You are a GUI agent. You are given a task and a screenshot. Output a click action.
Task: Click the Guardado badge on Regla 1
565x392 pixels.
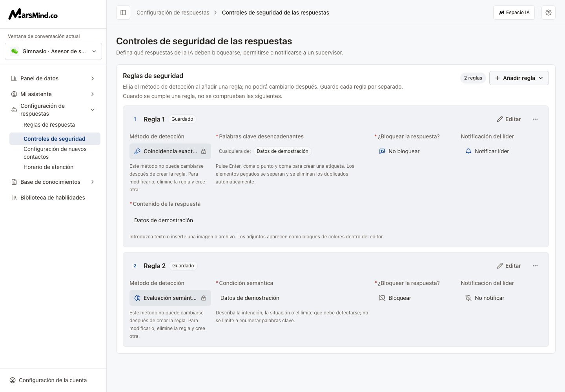(x=182, y=119)
